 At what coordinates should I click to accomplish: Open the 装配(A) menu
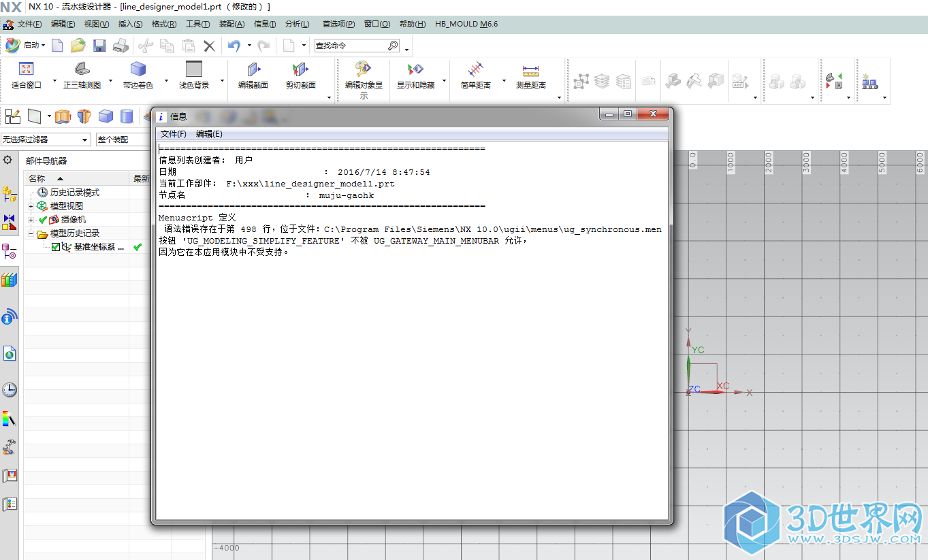[x=231, y=24]
